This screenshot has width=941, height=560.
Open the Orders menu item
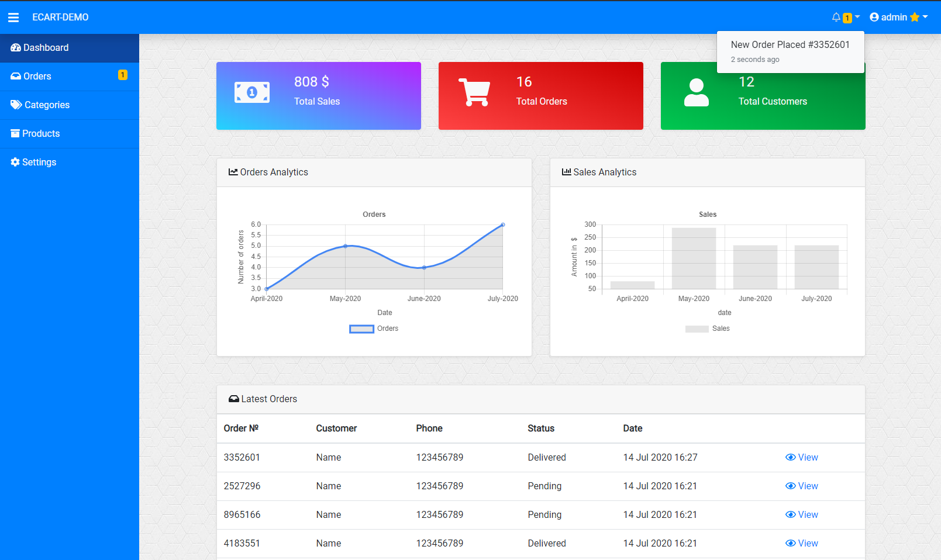(x=70, y=77)
